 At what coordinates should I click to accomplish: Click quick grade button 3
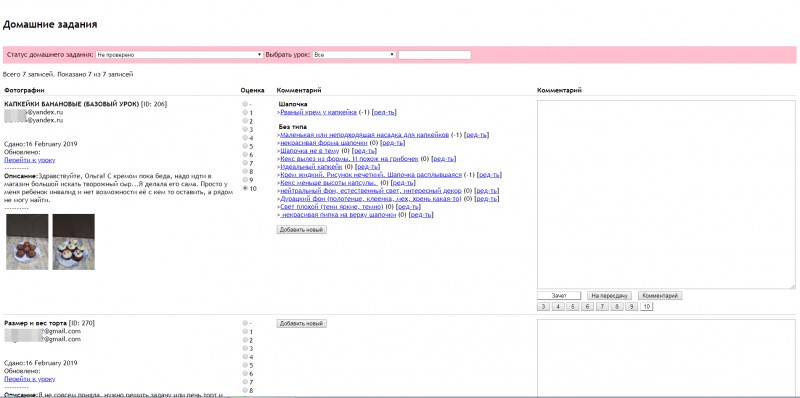click(543, 307)
